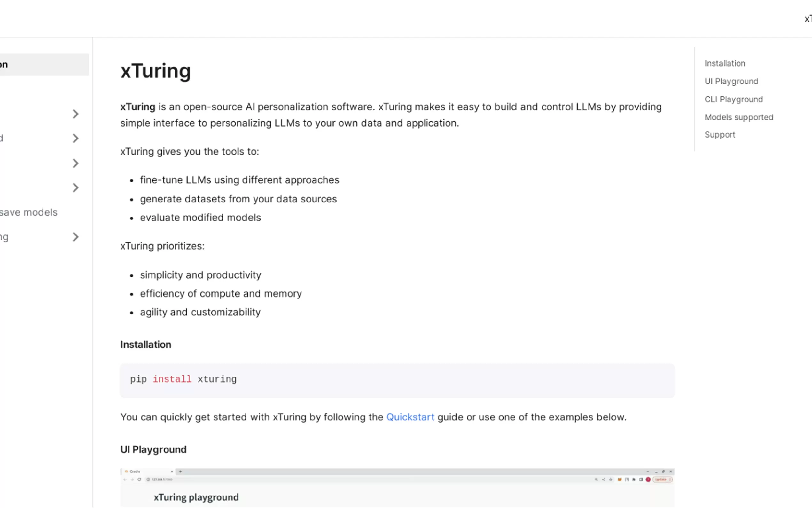The image size is (812, 508).
Task: Jump to UI Playground in table of contents
Action: 731,81
